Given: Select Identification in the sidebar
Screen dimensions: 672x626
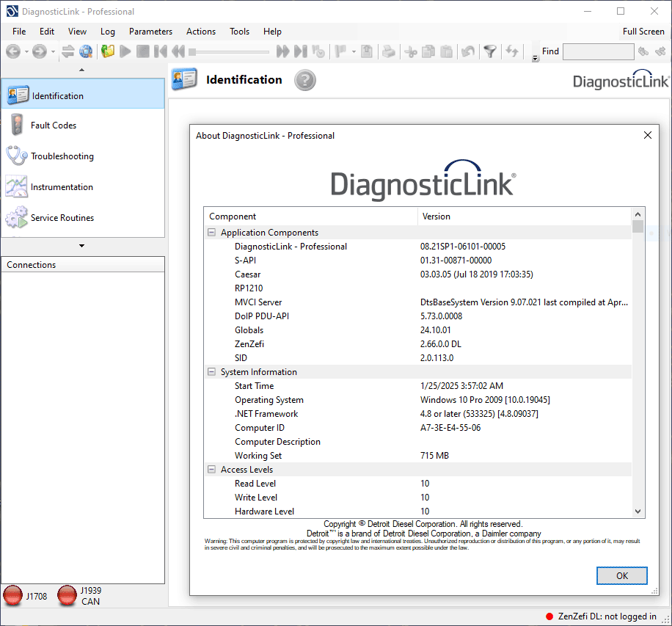Looking at the screenshot, I should (x=83, y=94).
